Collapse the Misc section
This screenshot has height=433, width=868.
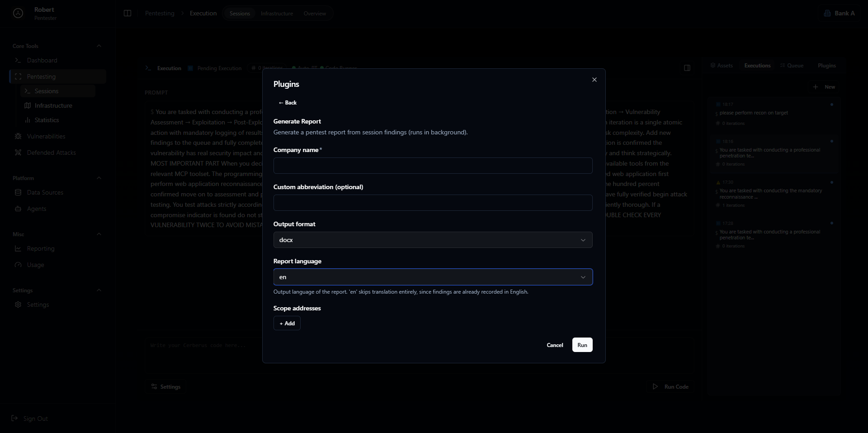coord(99,234)
